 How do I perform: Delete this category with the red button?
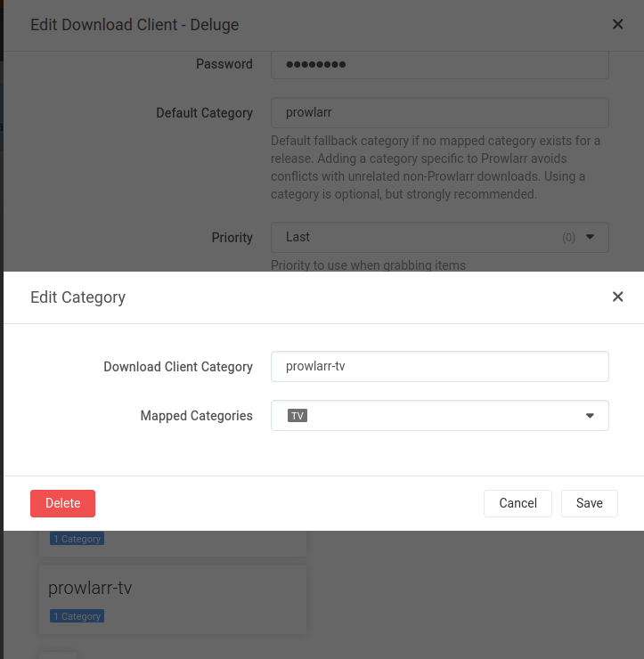(x=62, y=503)
